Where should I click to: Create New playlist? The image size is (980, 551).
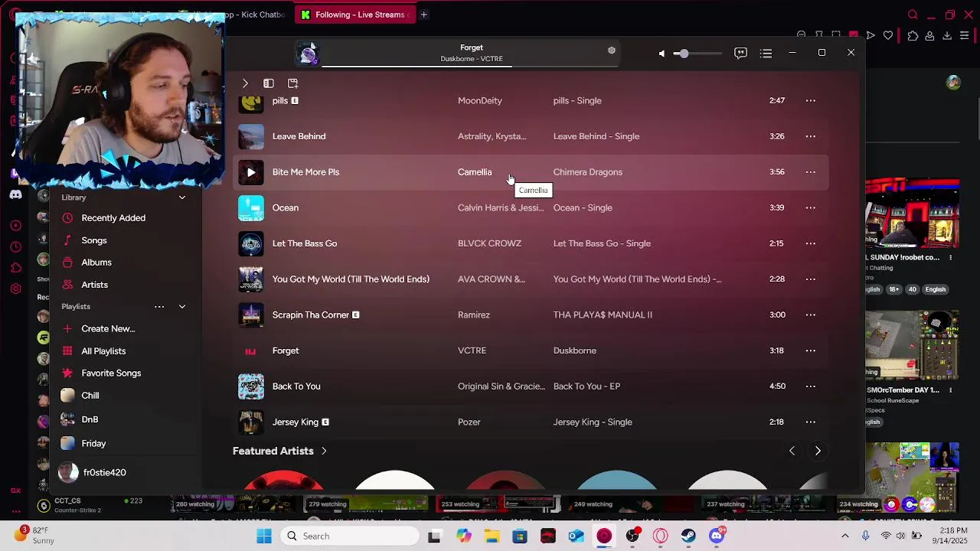pos(108,328)
